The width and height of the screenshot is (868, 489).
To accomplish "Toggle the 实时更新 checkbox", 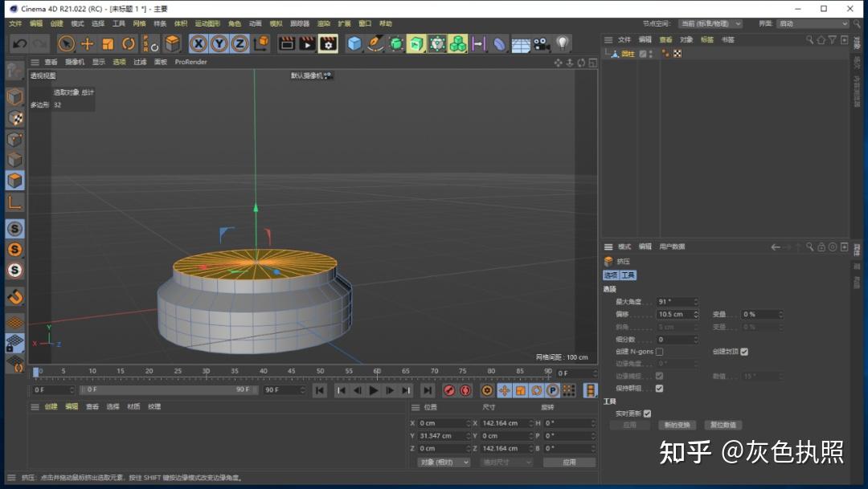I will point(647,414).
